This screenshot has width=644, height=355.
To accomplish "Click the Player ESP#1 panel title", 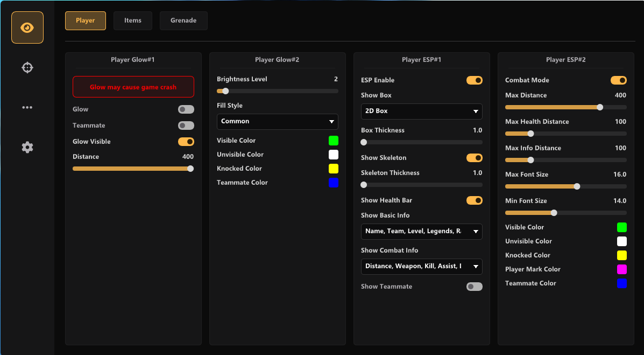I will pos(421,60).
